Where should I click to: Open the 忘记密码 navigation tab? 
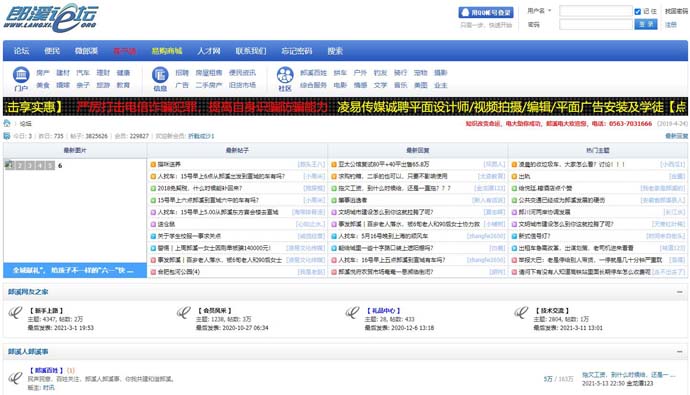pos(297,51)
